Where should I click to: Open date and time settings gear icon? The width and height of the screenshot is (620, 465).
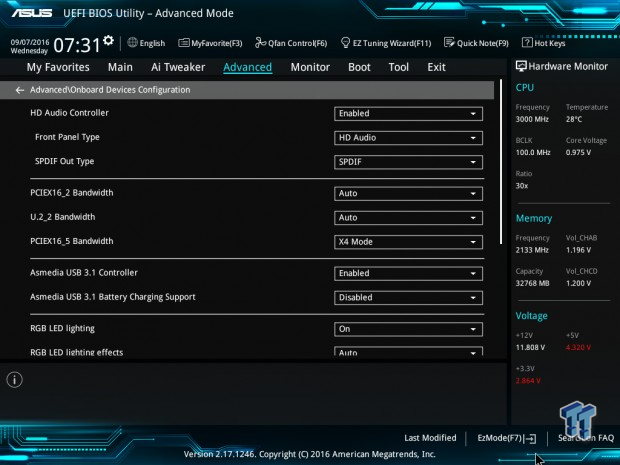point(108,40)
